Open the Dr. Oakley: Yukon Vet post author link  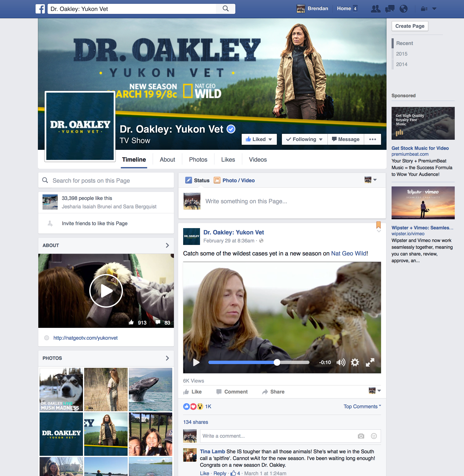233,232
